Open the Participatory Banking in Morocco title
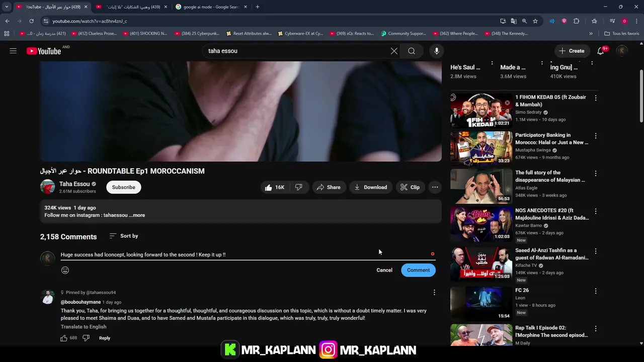 pyautogui.click(x=551, y=139)
